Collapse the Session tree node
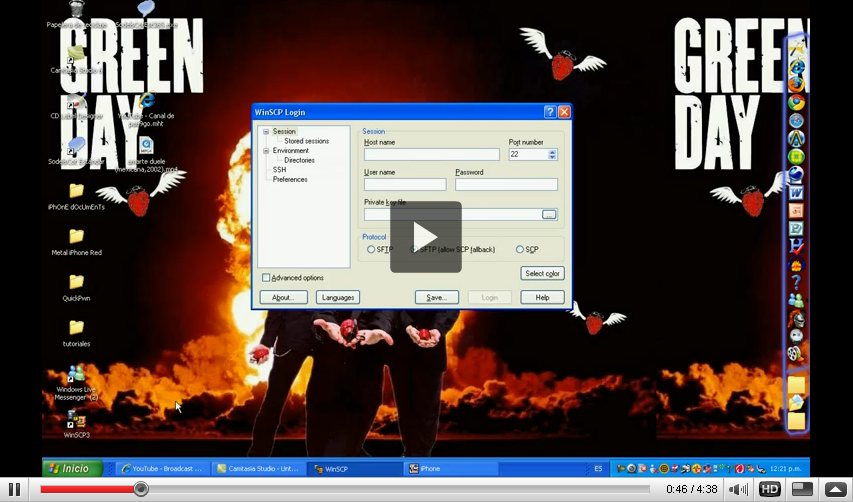Screen dimensions: 853x502 [x=266, y=132]
